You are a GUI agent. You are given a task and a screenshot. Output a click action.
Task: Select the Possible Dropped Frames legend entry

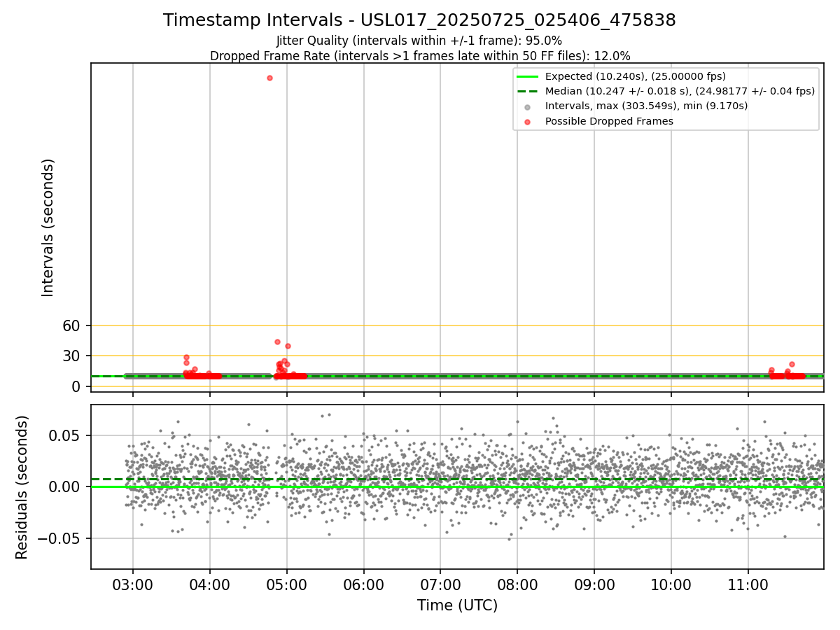tap(609, 121)
